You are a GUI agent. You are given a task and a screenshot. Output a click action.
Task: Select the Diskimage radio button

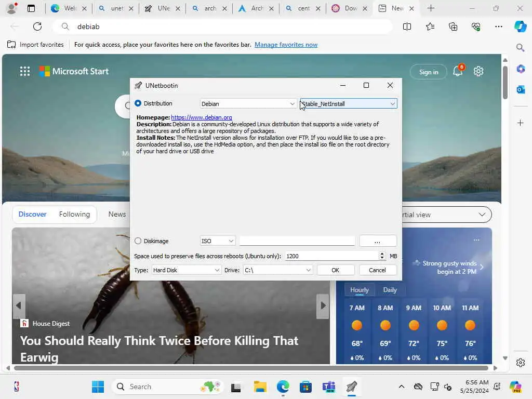pos(138,241)
